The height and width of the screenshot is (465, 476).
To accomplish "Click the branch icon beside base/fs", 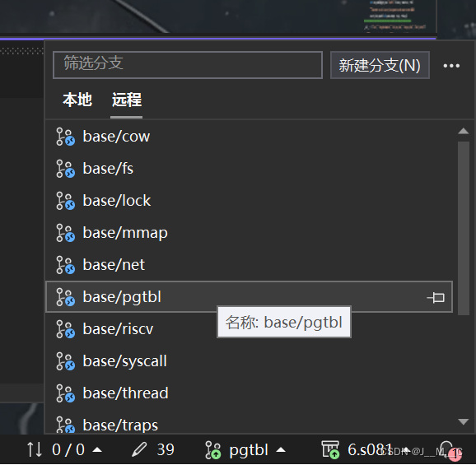I will tap(65, 169).
